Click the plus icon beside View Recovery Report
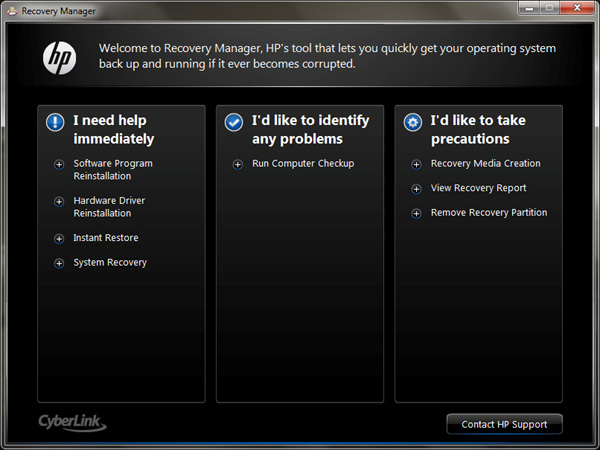This screenshot has width=600, height=450. [416, 189]
